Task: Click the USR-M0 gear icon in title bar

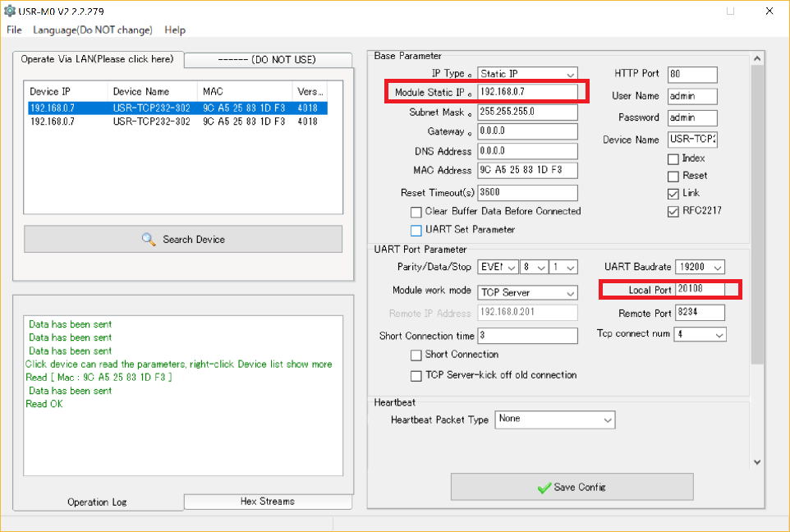Action: [9, 10]
